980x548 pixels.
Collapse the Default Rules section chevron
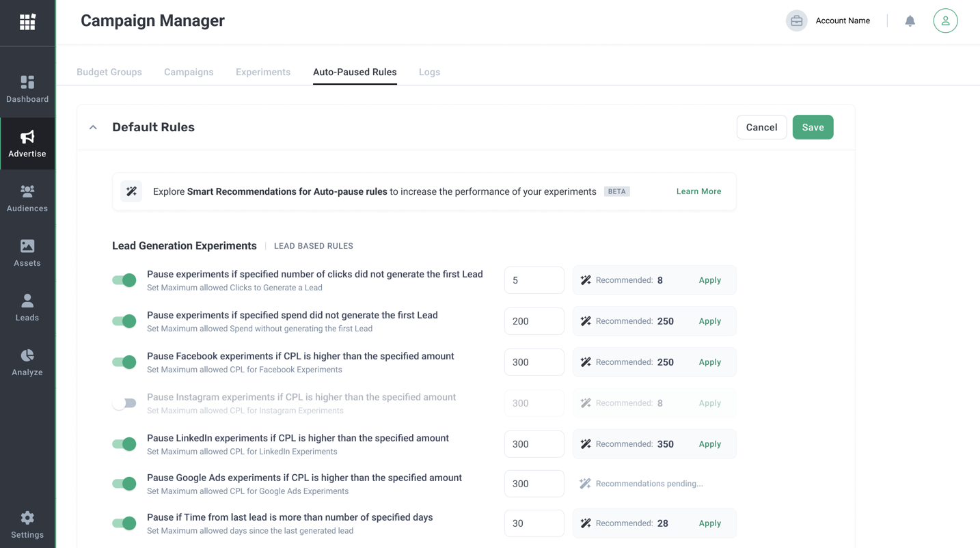pyautogui.click(x=94, y=128)
